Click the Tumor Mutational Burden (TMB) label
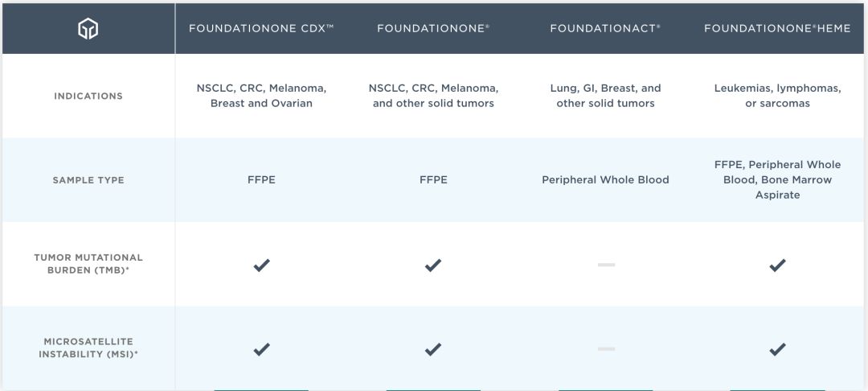The width and height of the screenshot is (868, 391). point(88,263)
